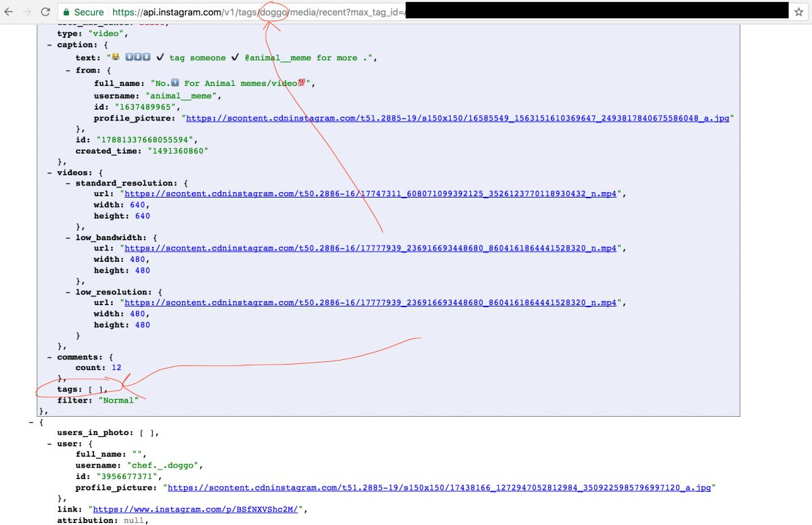Collapse the caption object

(x=50, y=45)
